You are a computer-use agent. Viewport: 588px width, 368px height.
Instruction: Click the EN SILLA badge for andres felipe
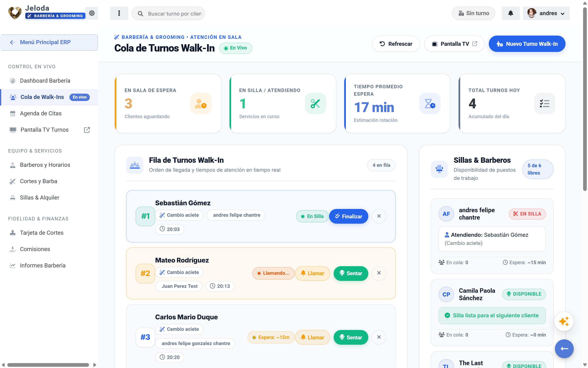[x=527, y=214]
